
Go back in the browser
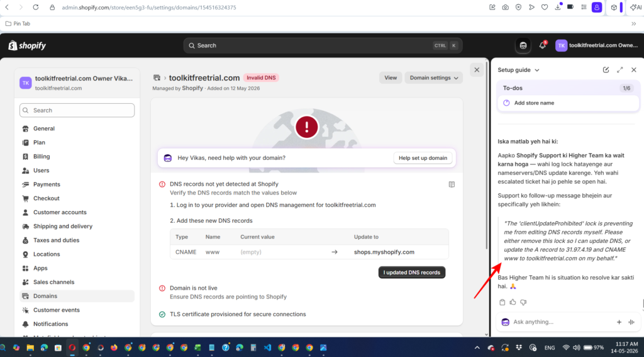click(7, 8)
